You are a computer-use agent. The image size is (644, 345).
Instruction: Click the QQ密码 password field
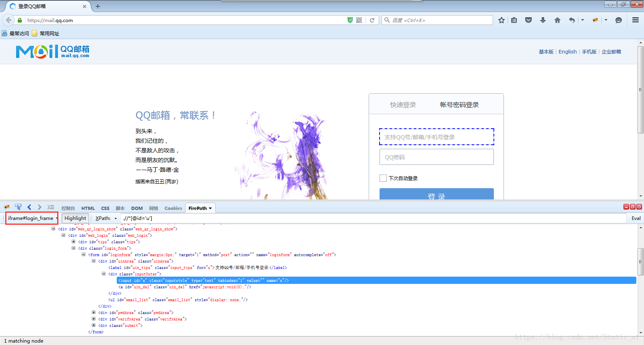tap(437, 157)
